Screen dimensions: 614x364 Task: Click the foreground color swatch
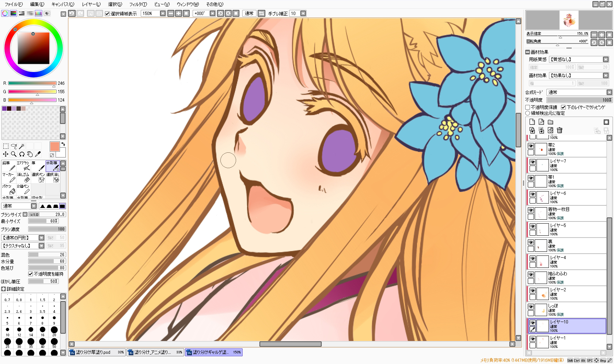click(x=54, y=147)
